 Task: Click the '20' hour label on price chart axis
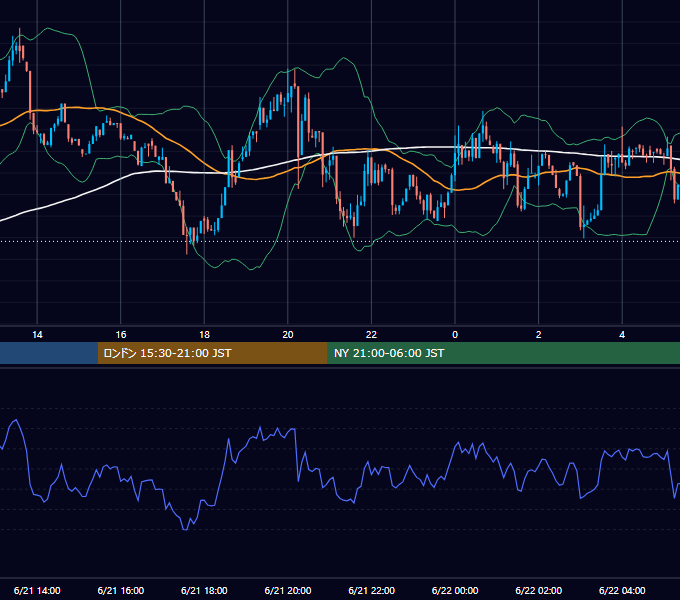tap(288, 335)
